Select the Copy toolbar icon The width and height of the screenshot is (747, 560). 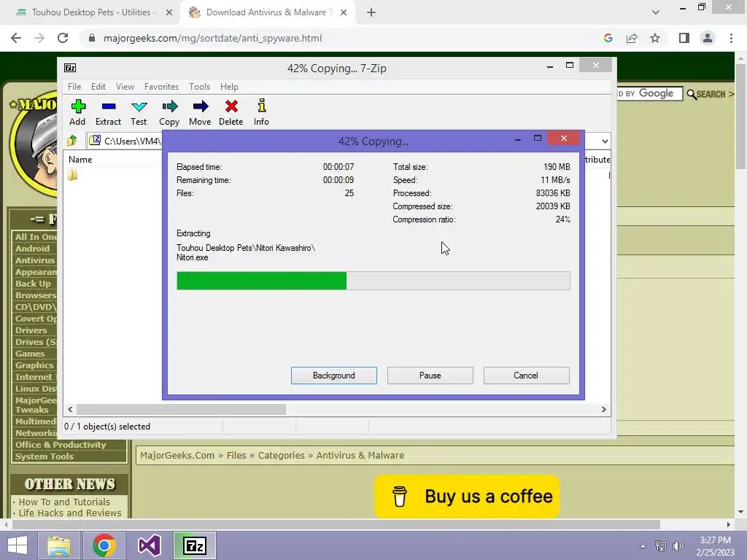click(169, 112)
